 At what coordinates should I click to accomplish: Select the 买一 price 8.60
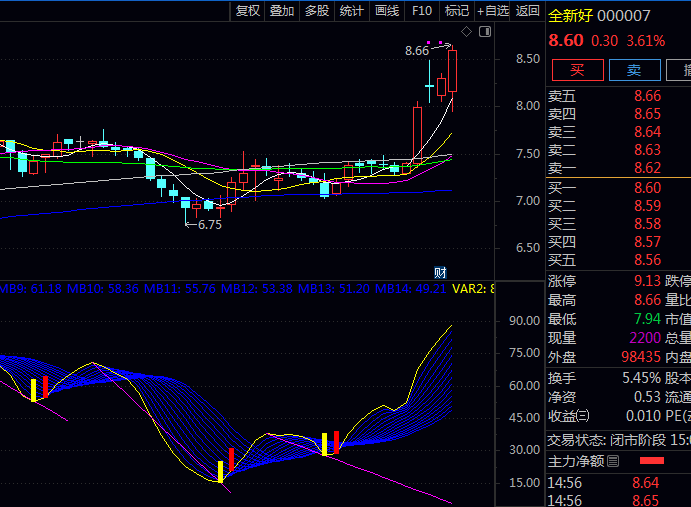point(647,187)
